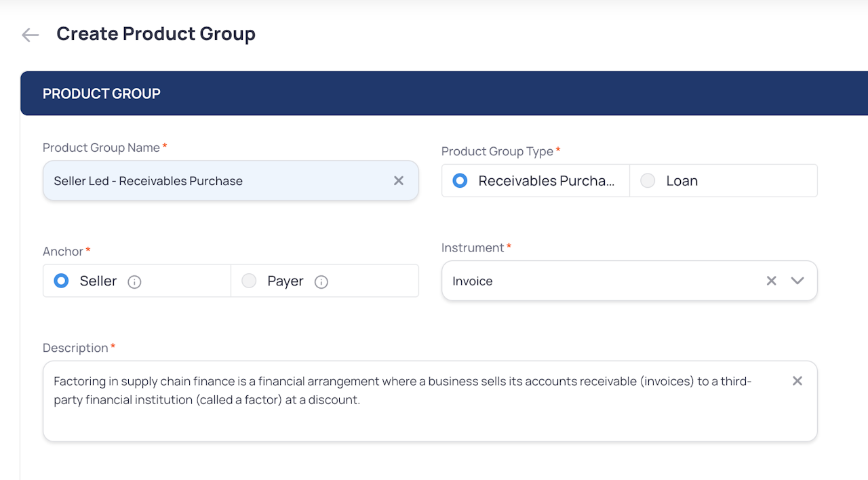868x480 pixels.
Task: Clear the Description text with X
Action: (x=797, y=381)
